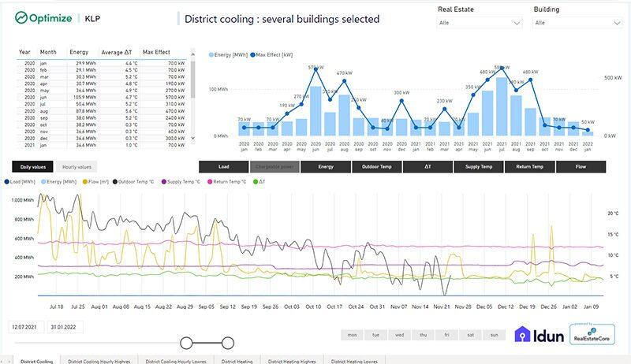Select the 2020 aug bar in chart
This screenshot has width=631, height=364.
(x=344, y=115)
